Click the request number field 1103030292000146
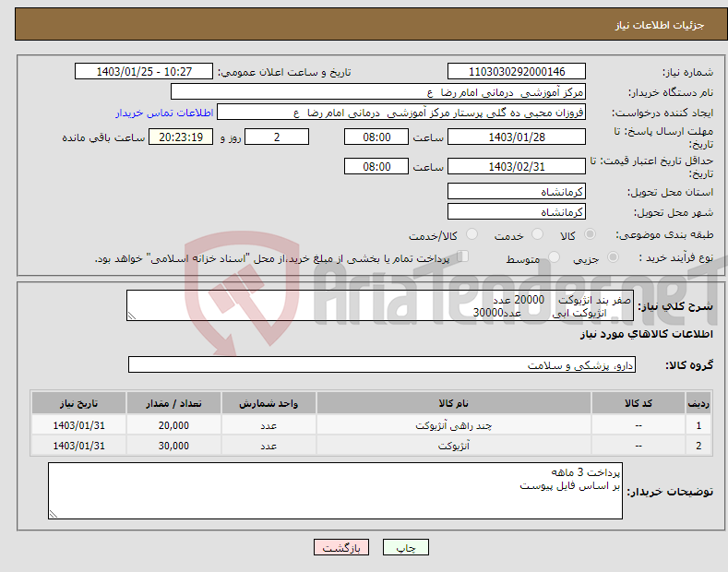Screen dimensions: 728x572 coord(517,72)
